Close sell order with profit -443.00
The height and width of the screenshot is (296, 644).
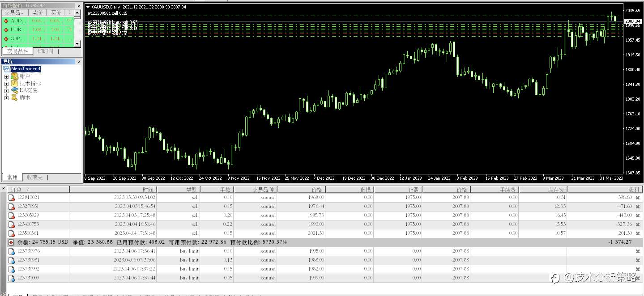(638, 215)
